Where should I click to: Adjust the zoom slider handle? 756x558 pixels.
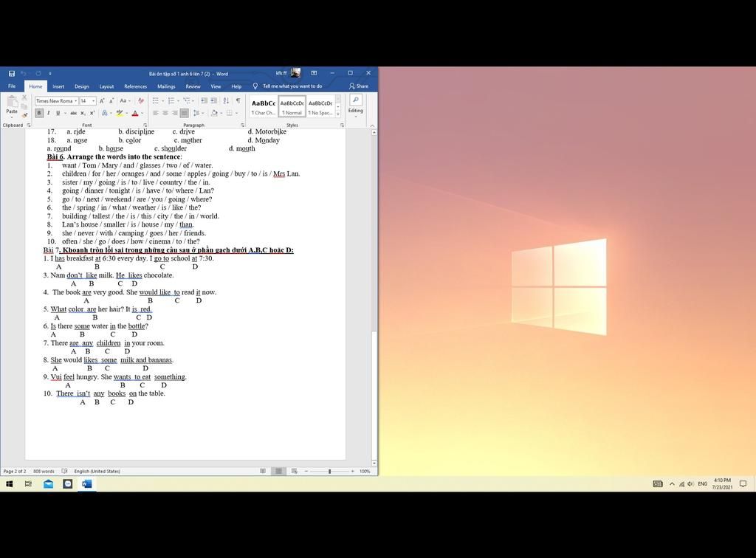click(x=330, y=471)
